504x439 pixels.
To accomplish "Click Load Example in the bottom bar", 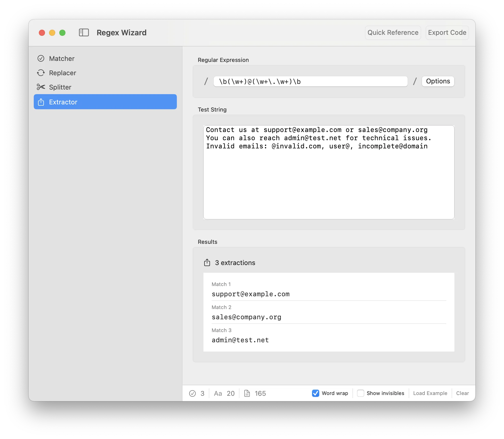I will pos(430,393).
